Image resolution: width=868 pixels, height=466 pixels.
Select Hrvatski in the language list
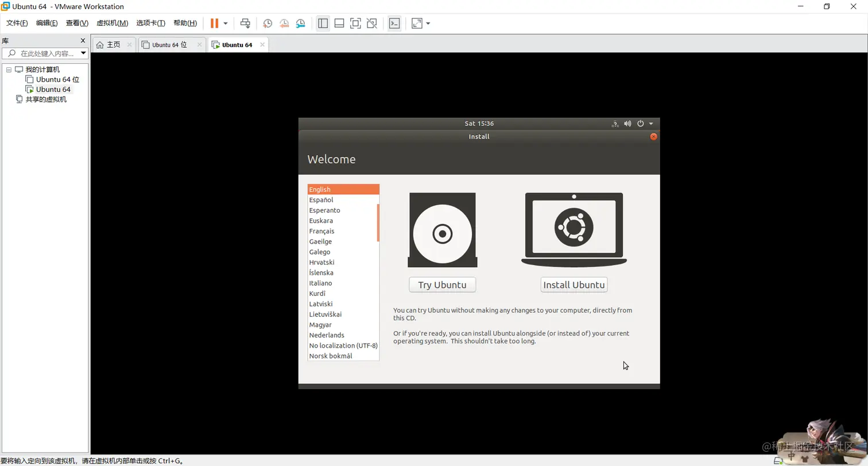pyautogui.click(x=342, y=262)
